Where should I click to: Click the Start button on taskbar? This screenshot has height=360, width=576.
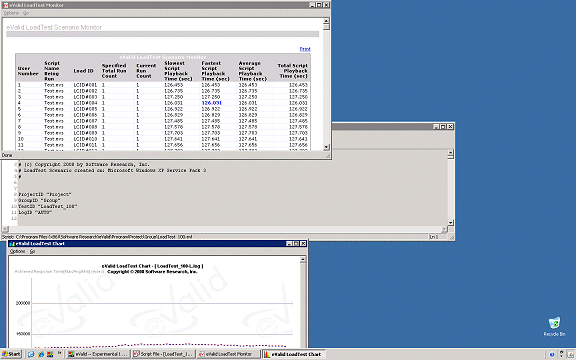click(x=11, y=354)
